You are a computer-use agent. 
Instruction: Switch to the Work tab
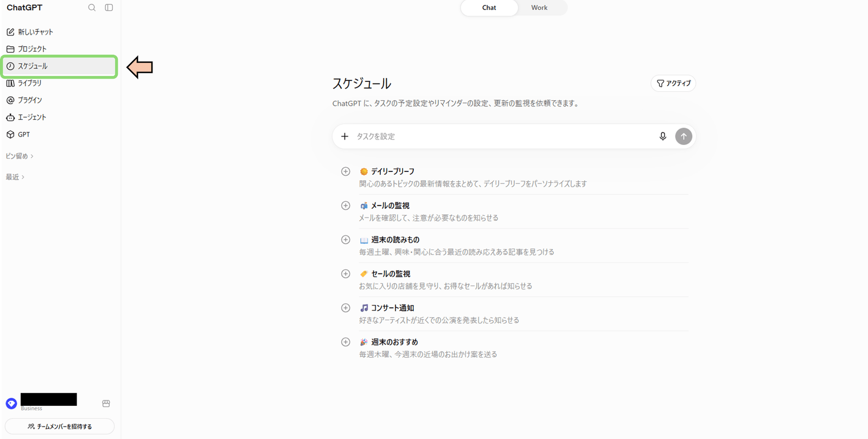[x=539, y=8]
